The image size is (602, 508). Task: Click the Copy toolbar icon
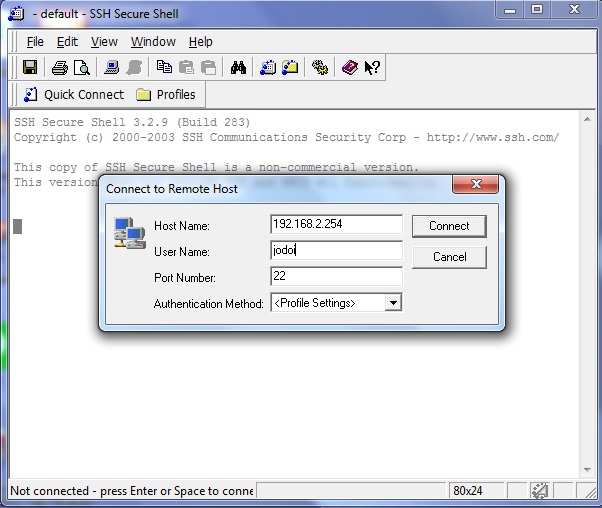(x=164, y=68)
